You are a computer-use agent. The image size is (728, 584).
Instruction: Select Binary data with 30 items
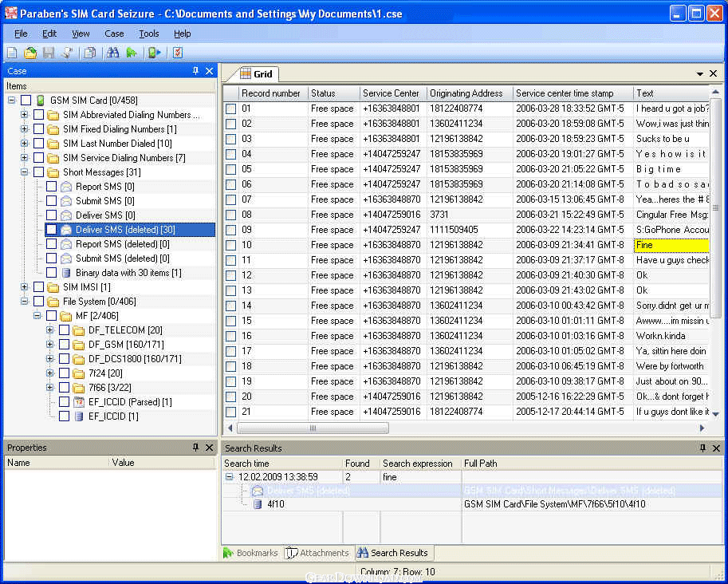[x=128, y=273]
